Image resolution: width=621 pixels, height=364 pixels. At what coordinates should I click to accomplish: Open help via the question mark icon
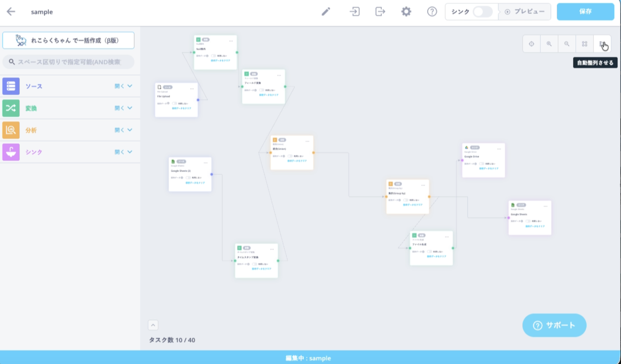(x=432, y=11)
